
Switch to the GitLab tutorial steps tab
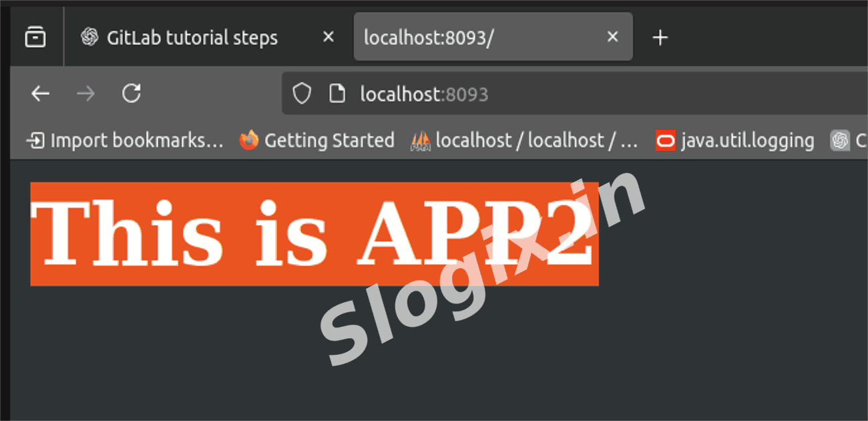click(192, 37)
